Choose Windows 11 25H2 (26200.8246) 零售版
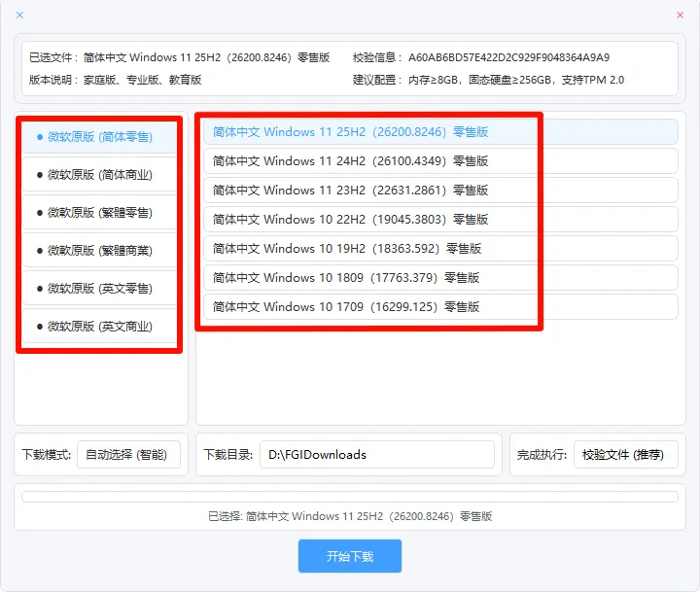700x592 pixels. coord(440,131)
